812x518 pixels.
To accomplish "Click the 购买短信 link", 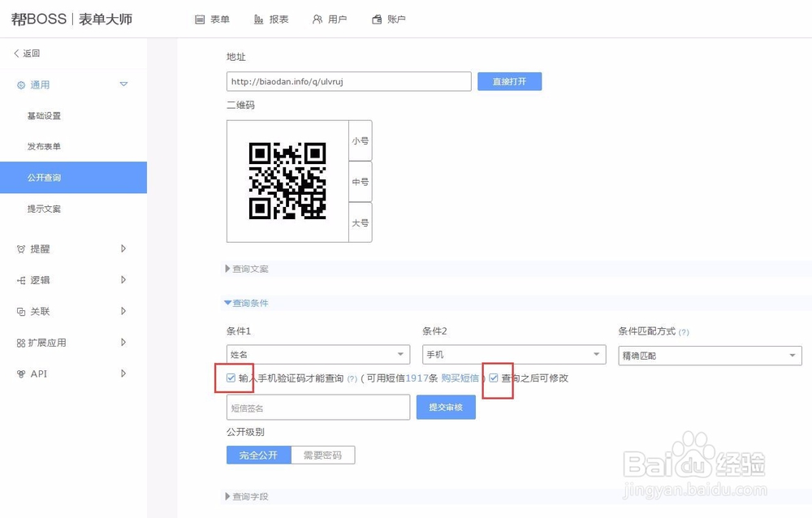I will pyautogui.click(x=460, y=378).
